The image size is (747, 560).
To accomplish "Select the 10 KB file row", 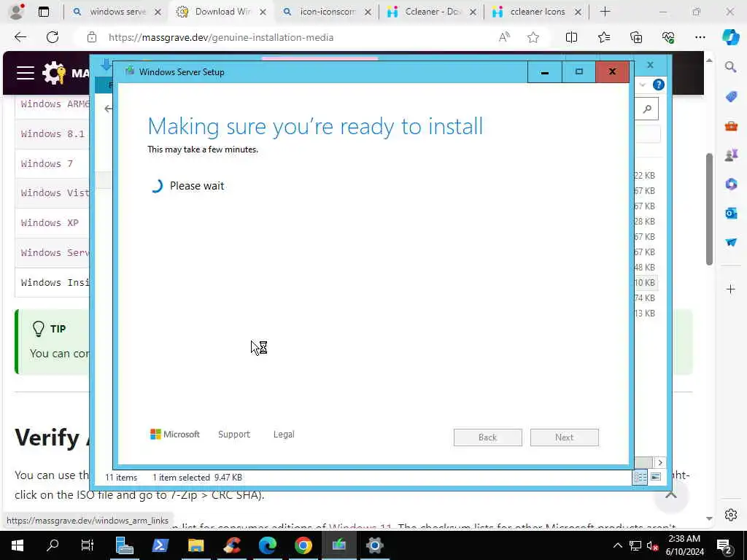I will 645,282.
